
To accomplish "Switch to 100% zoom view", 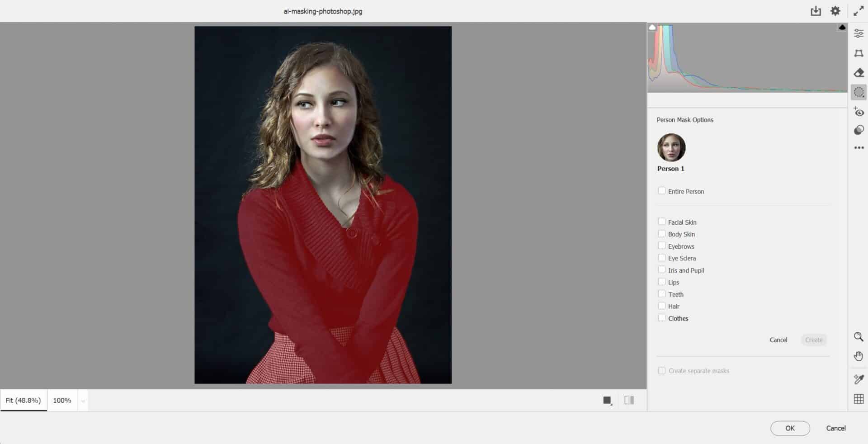I will click(62, 400).
